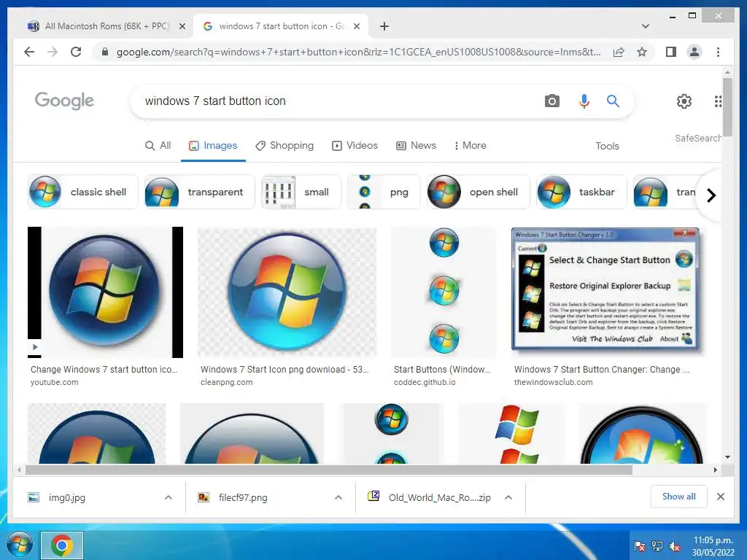Expand filecf97.png download options
747x560 pixels.
338,497
